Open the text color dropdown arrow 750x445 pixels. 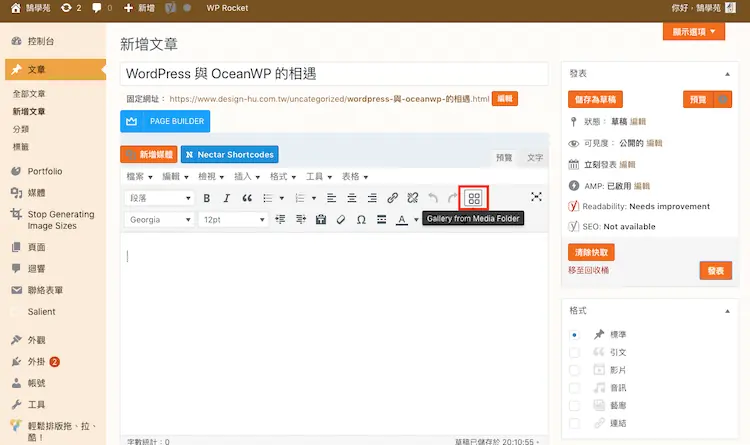pos(416,220)
